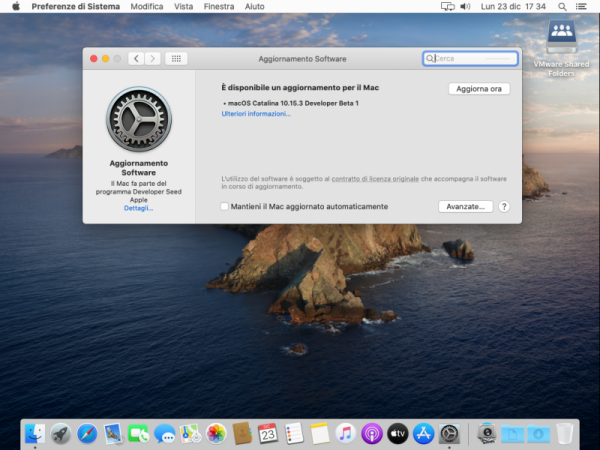Focus the Cerca search field
This screenshot has width=600, height=450.
pyautogui.click(x=470, y=59)
